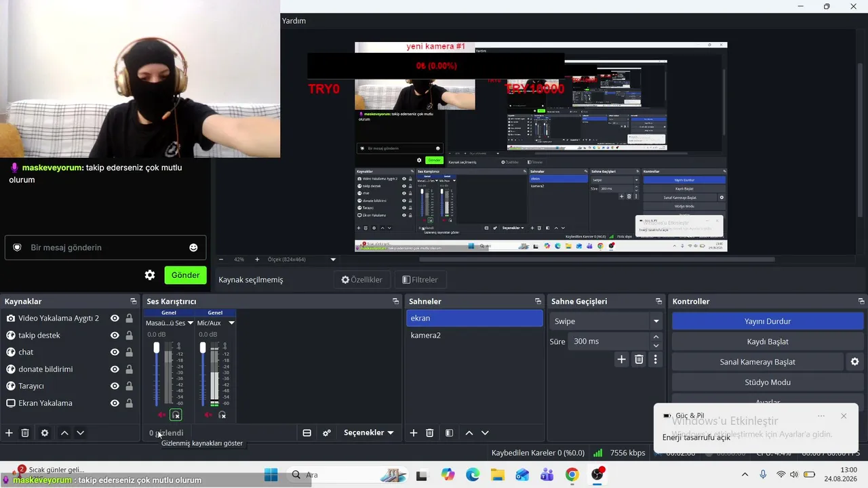Adjust the Mic/Aux volume slider
The image size is (868, 488).
point(203,348)
